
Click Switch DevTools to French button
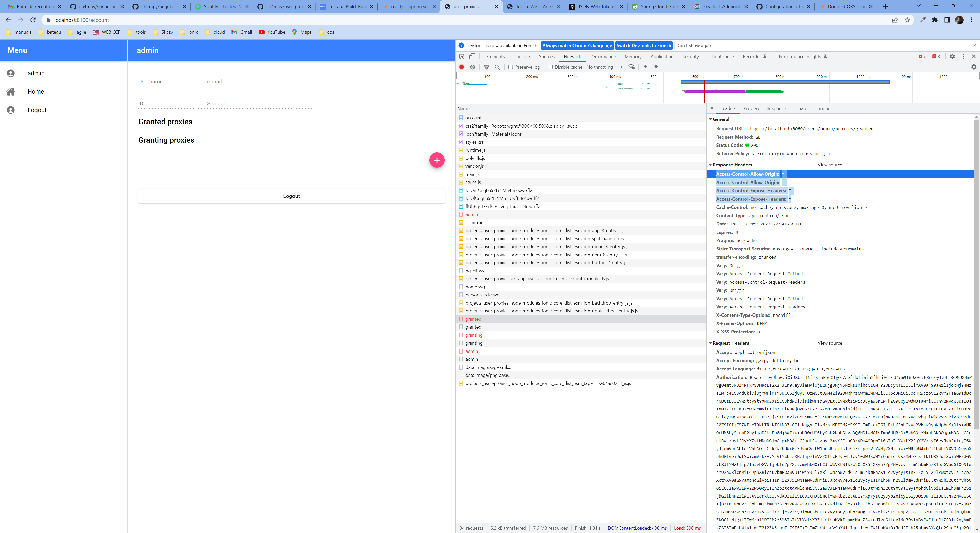point(644,46)
